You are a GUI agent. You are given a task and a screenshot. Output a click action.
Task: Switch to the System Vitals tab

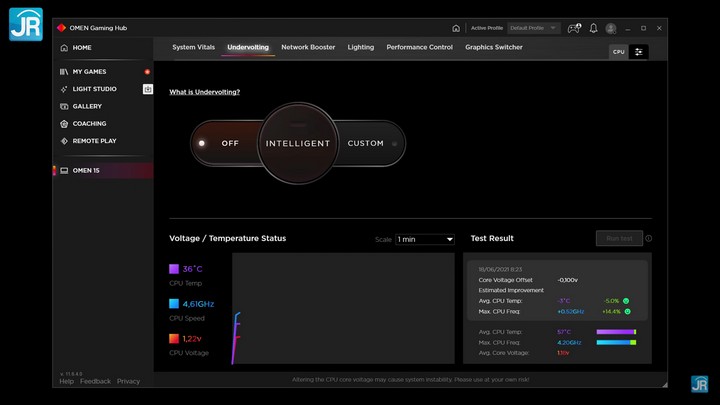pyautogui.click(x=193, y=47)
